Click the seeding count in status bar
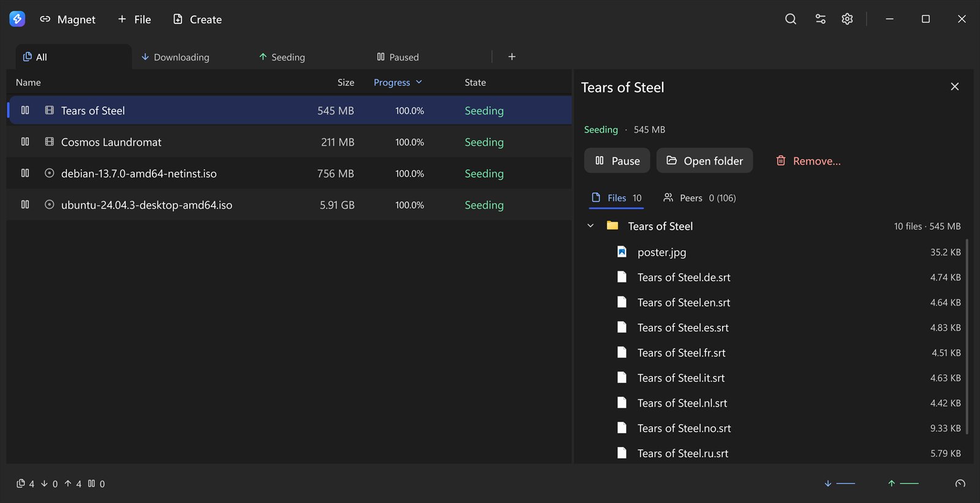980x503 pixels. [73, 483]
